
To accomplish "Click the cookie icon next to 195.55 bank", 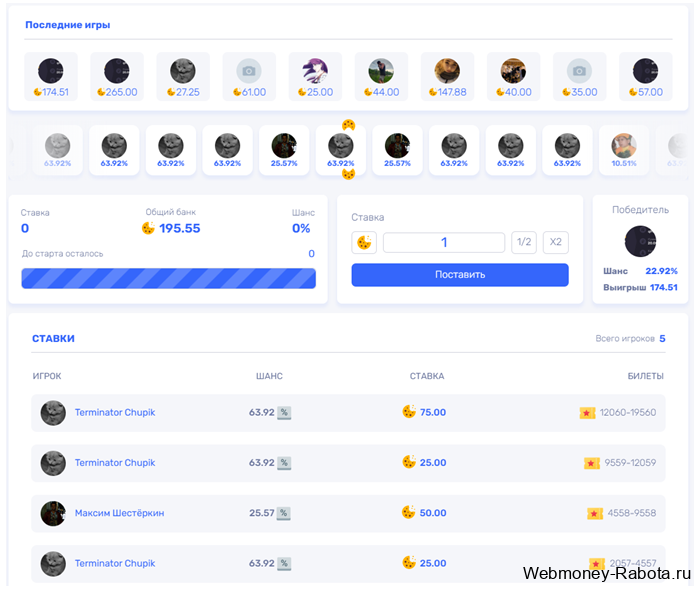I will click(x=148, y=228).
